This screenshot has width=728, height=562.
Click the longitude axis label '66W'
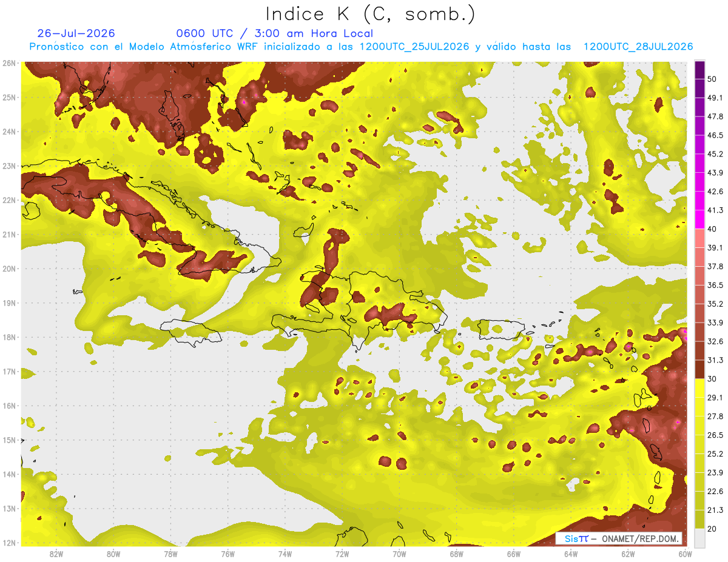coord(514,554)
